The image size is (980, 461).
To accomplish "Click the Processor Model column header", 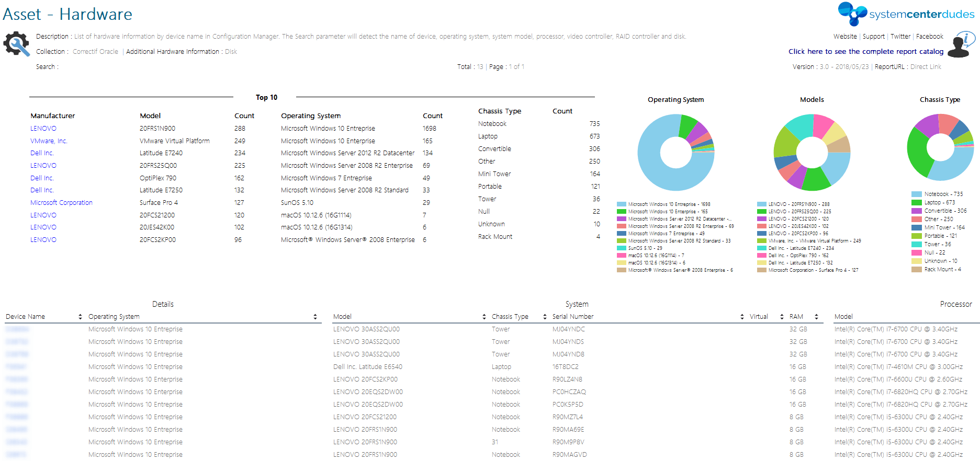I will pos(843,317).
